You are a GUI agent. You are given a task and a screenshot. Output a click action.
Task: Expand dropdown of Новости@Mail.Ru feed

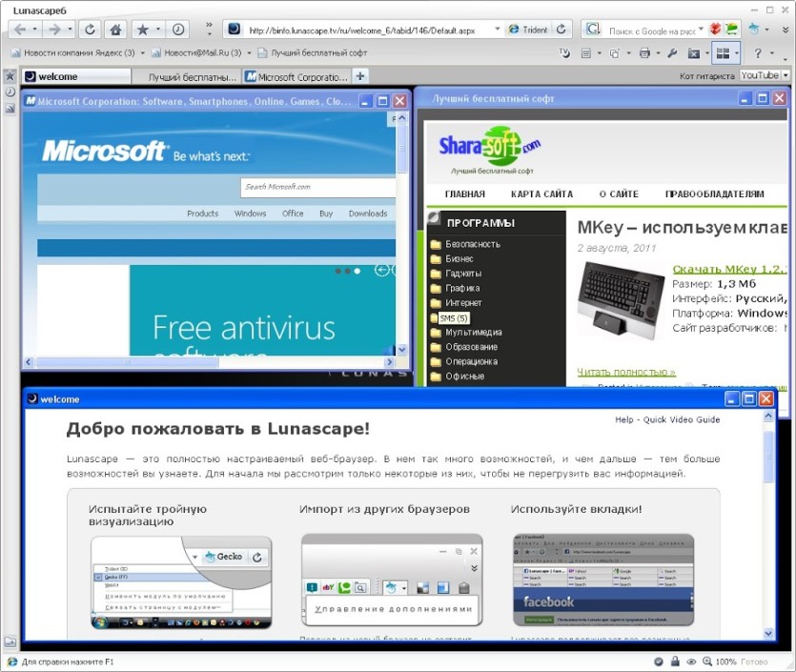click(249, 52)
